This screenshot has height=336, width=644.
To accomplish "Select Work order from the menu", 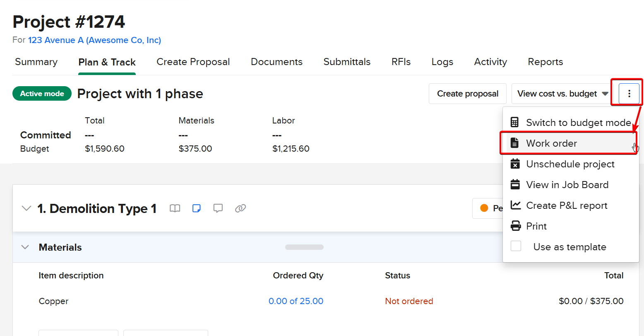I will (x=551, y=143).
